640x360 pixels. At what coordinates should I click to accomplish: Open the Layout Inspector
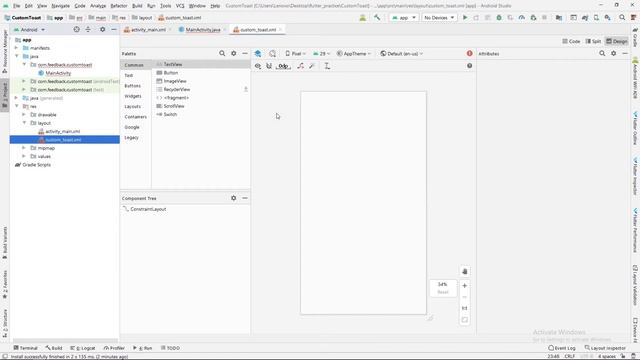click(x=605, y=348)
